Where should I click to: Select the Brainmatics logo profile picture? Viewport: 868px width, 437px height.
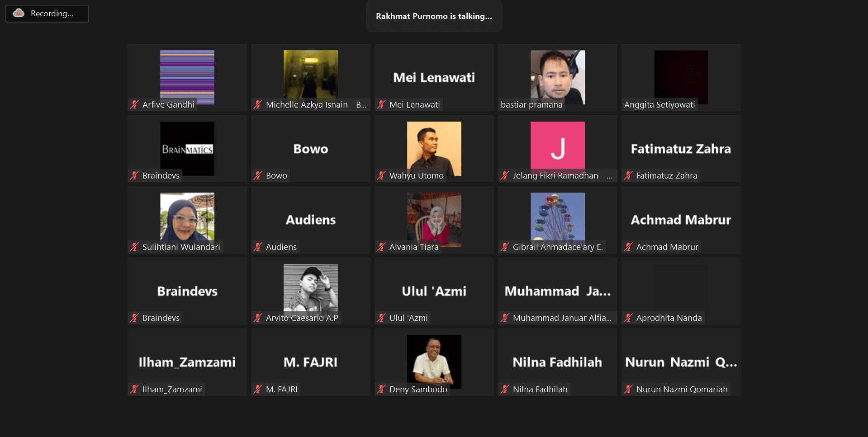click(187, 148)
